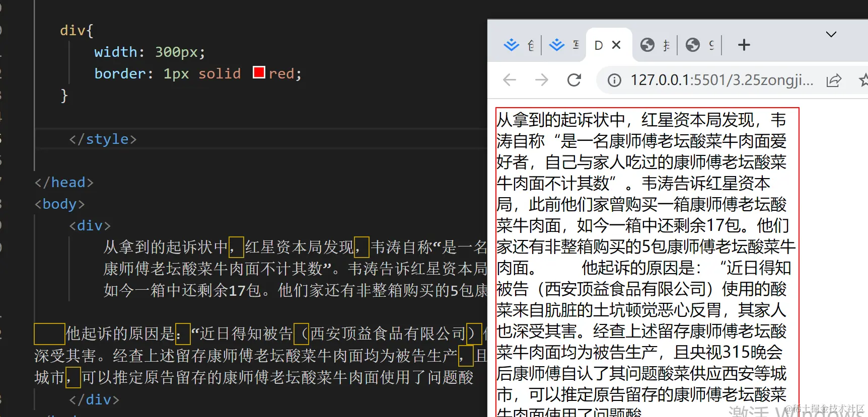Switch to the second blue-icon browser tab
The height and width of the screenshot is (417, 868).
[563, 45]
